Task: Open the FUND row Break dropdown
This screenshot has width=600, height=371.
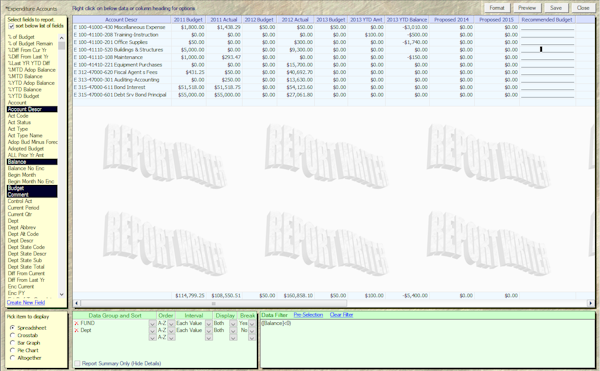Action: point(252,324)
